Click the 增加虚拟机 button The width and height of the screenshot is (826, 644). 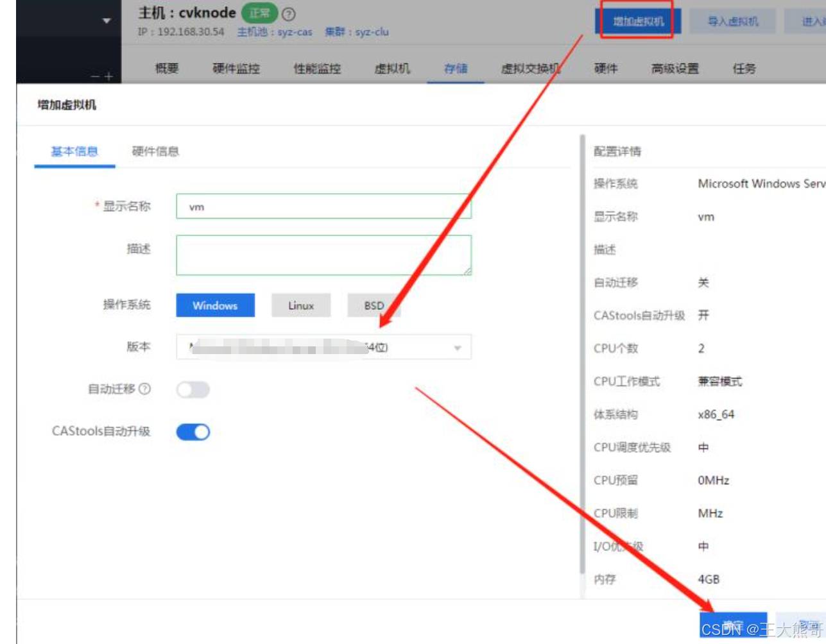click(x=637, y=21)
